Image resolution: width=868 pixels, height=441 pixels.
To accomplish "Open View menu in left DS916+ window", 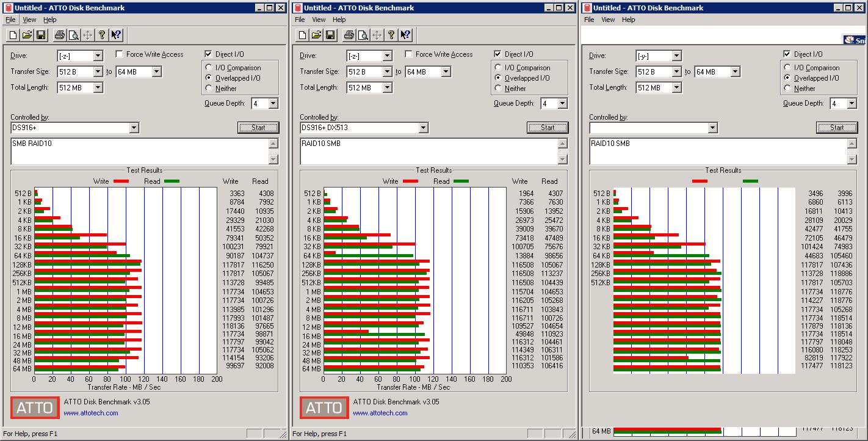I will pyautogui.click(x=29, y=20).
